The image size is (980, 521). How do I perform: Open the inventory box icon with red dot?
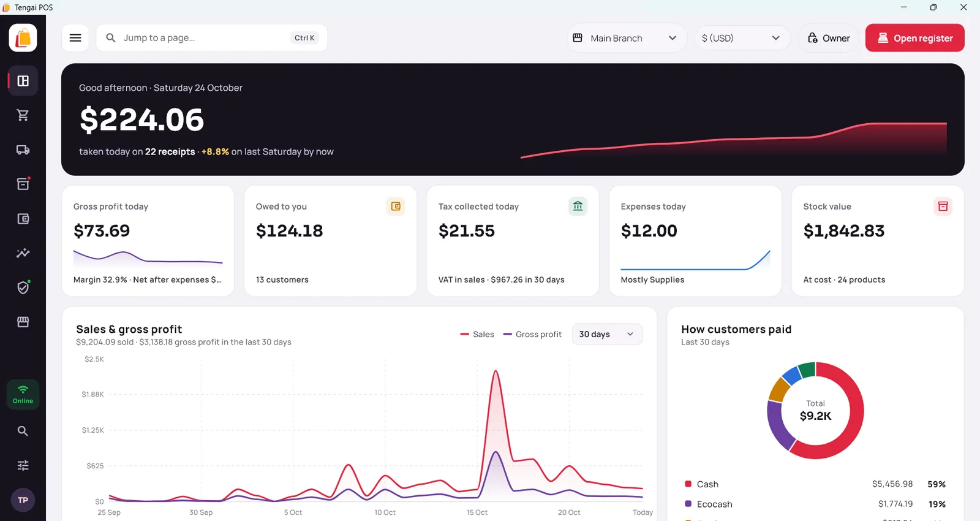coord(23,184)
